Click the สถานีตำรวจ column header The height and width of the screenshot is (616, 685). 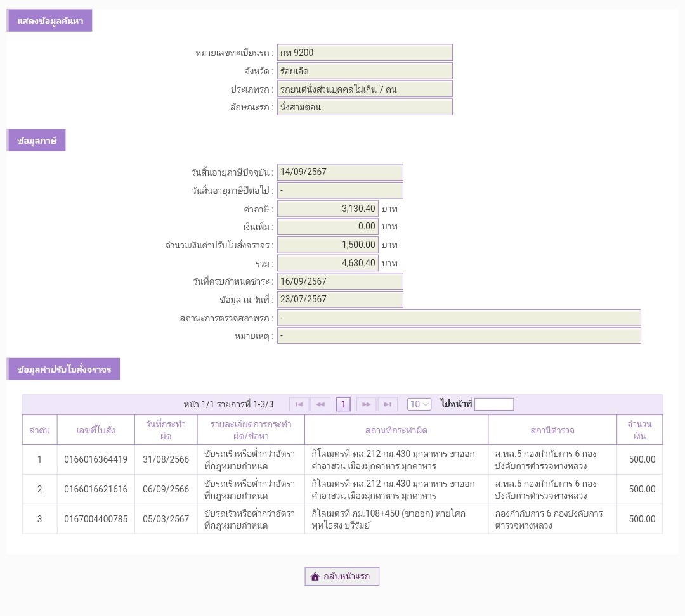point(552,430)
